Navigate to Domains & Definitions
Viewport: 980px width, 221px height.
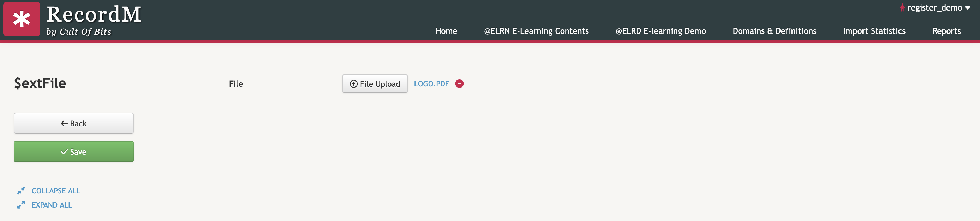[774, 31]
